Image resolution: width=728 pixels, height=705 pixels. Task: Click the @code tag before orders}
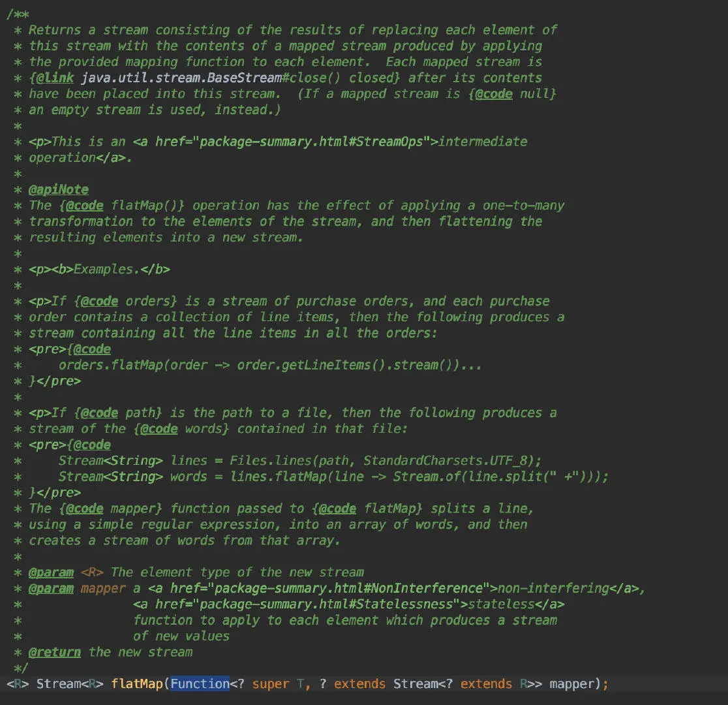[x=99, y=301]
